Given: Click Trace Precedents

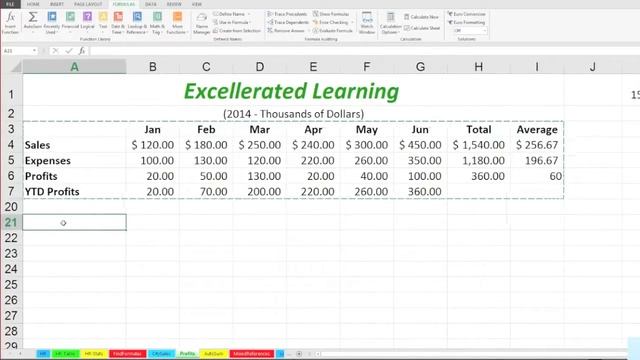Looking at the screenshot, I should point(287,14).
